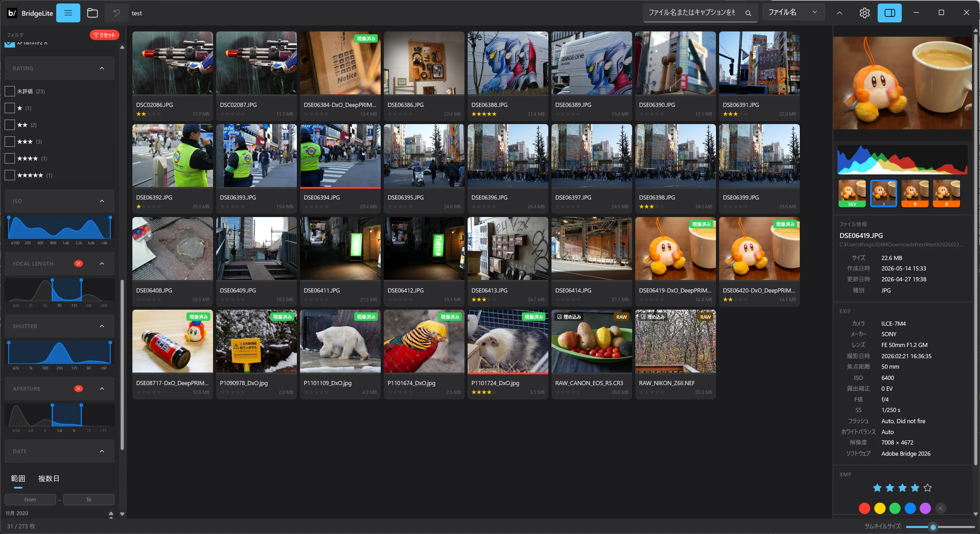Screen dimensions: 980x534
Task: Collapse the ISO filter section
Action: (x=102, y=201)
